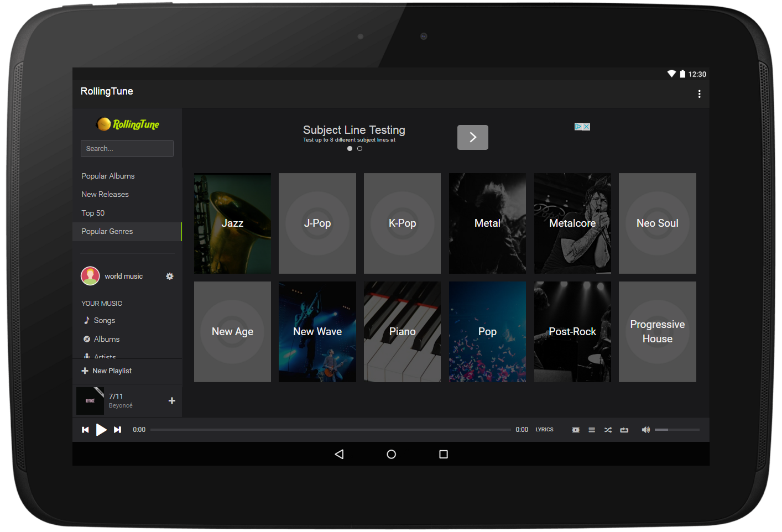The width and height of the screenshot is (782, 532).
Task: Adjust the volume slider
Action: (x=677, y=430)
